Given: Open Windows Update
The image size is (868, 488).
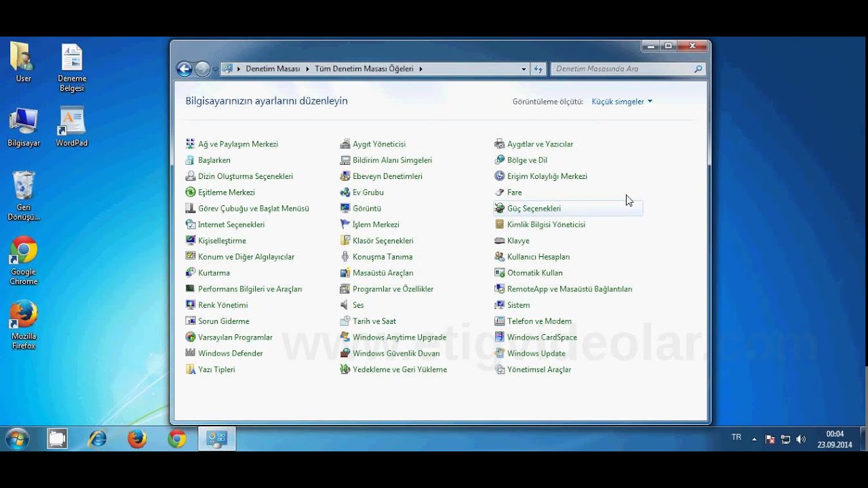Looking at the screenshot, I should pos(536,353).
